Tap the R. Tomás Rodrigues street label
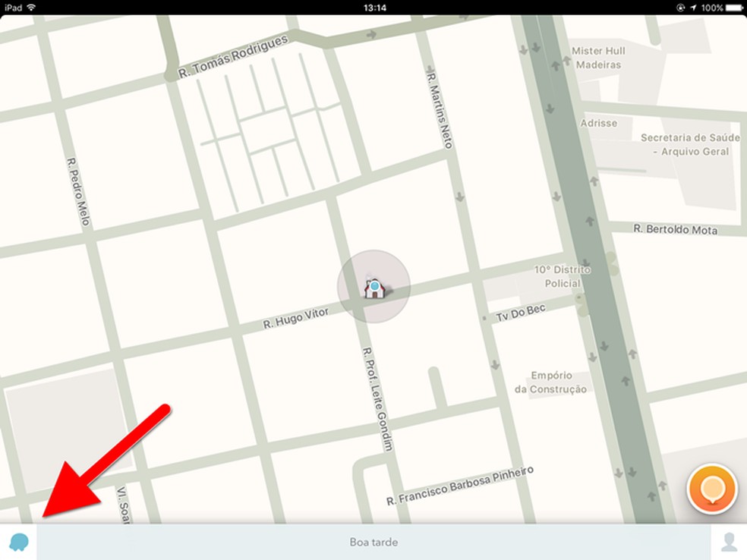 234,55
